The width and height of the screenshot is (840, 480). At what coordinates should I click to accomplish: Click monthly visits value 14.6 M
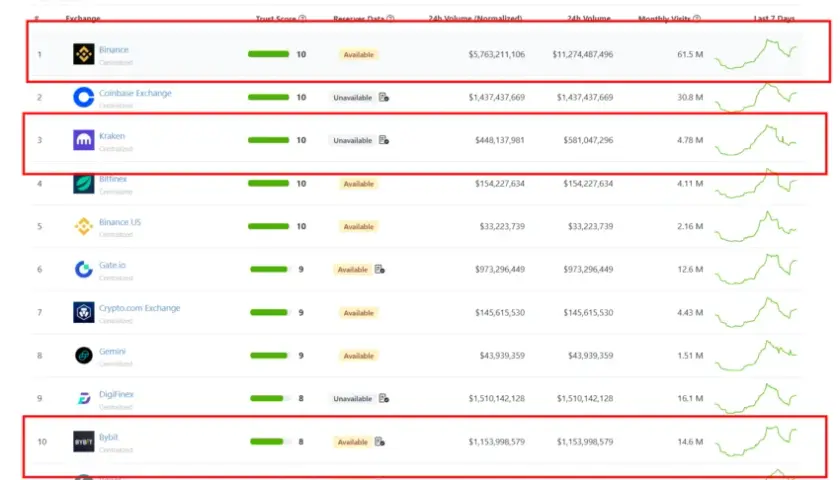click(690, 441)
